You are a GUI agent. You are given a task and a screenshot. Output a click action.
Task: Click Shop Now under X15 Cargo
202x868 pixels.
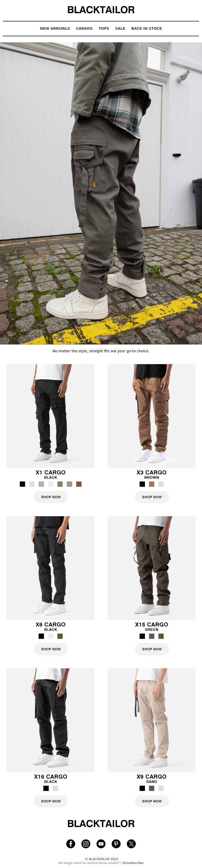[x=152, y=649]
